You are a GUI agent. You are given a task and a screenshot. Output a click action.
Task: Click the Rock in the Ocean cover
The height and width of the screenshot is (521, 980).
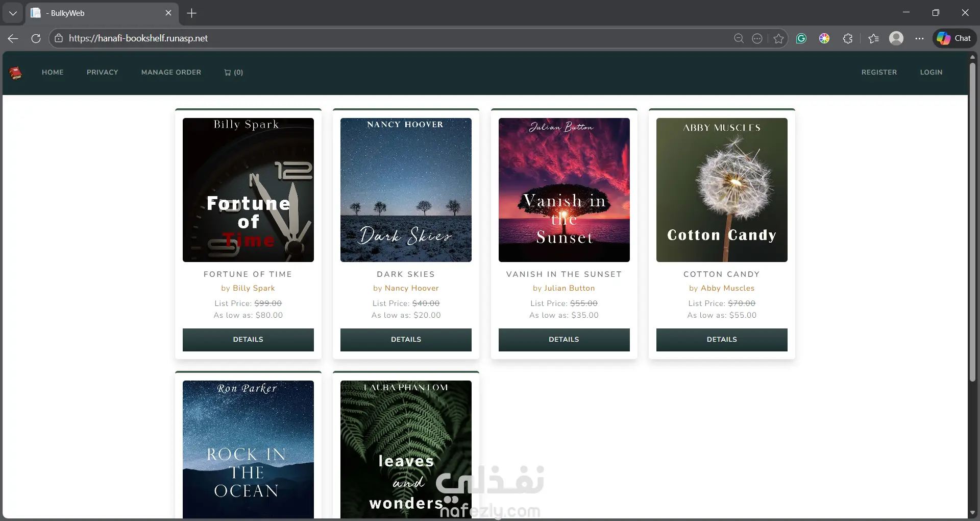(x=248, y=449)
